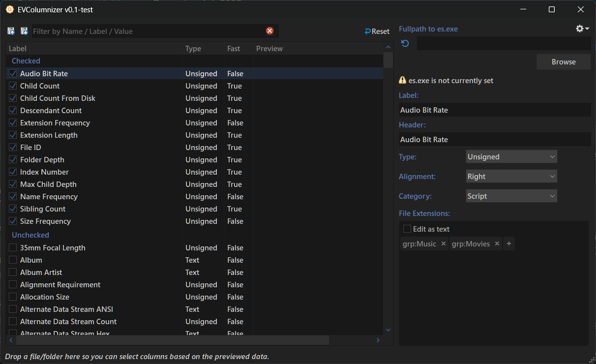Expand the Alignment dropdown set to Right

(x=511, y=177)
